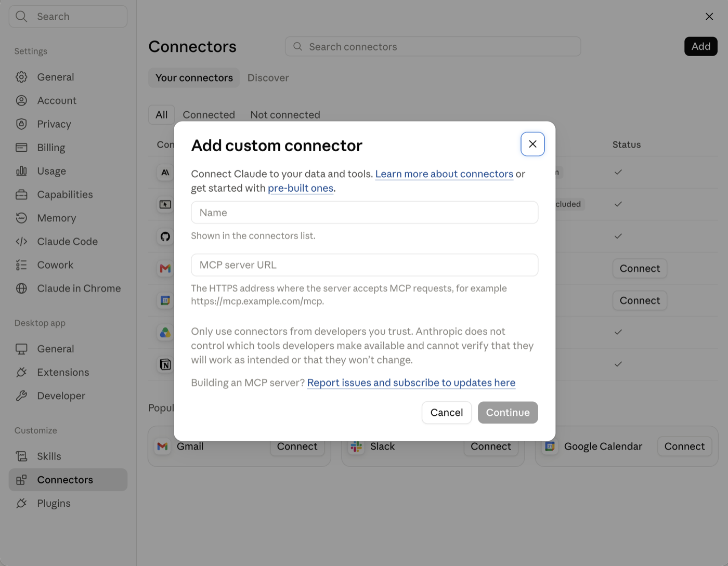Open Capabilities settings
The height and width of the screenshot is (566, 728).
[x=68, y=194]
